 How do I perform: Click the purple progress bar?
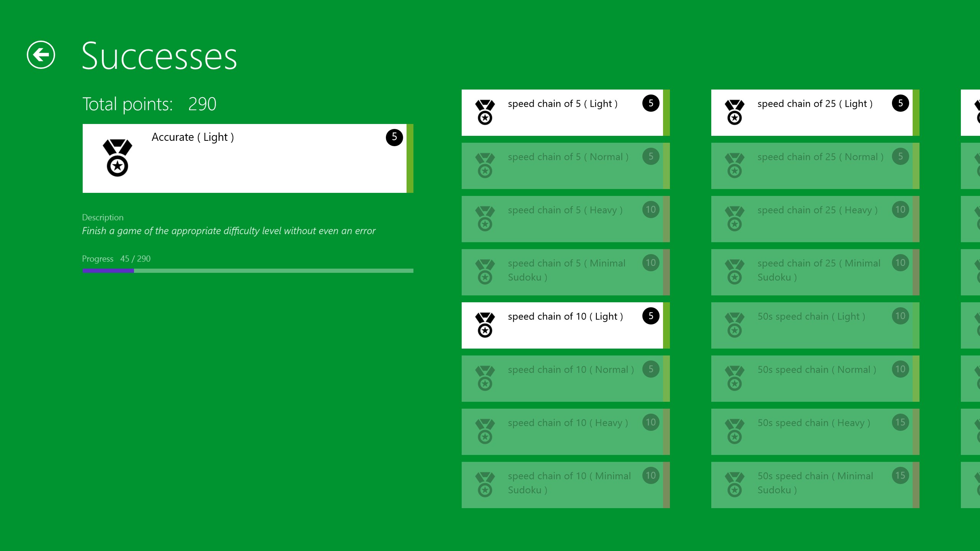pyautogui.click(x=108, y=271)
